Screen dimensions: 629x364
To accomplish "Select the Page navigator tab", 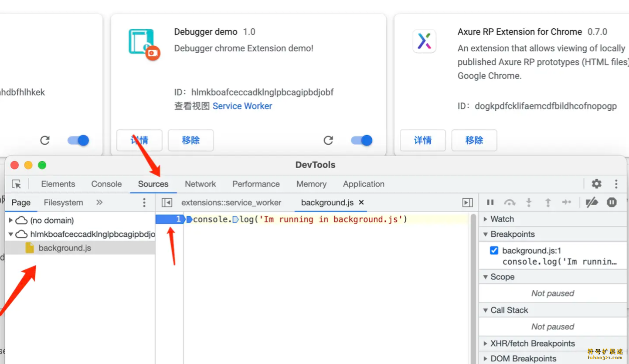I will [x=21, y=203].
